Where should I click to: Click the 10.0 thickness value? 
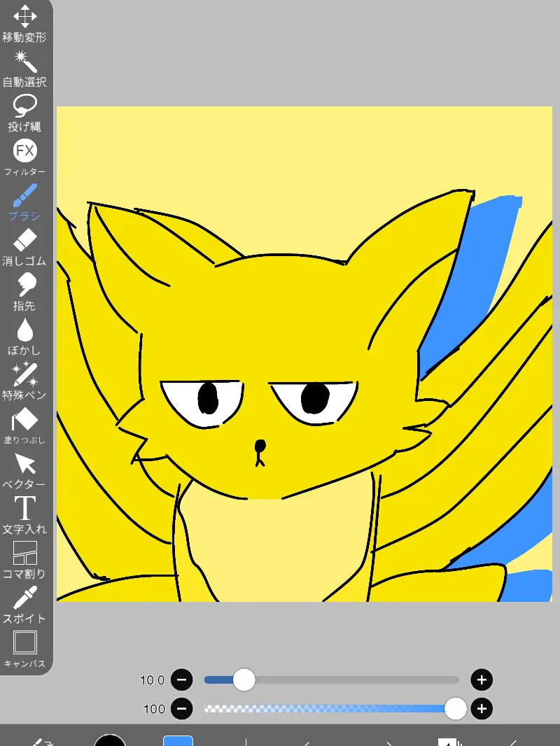pos(153,680)
